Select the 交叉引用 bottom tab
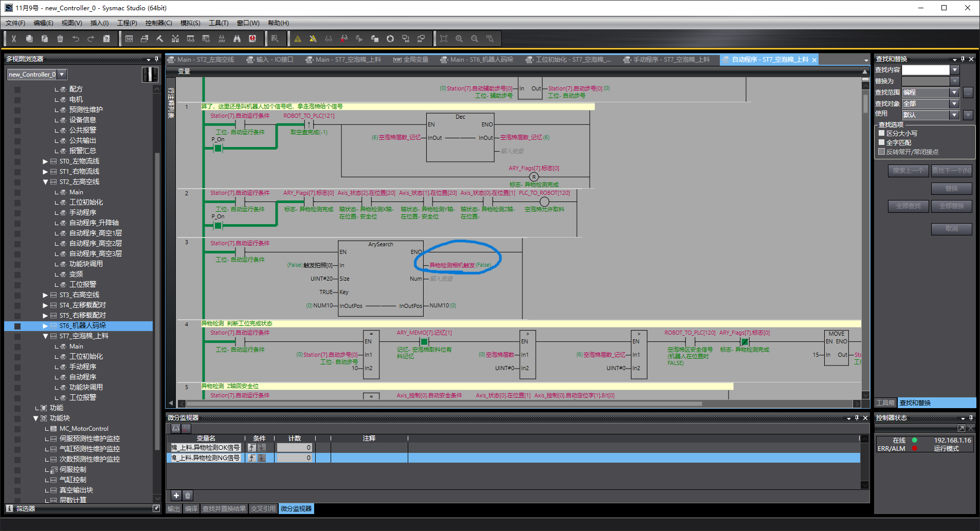This screenshot has width=980, height=531. [x=263, y=509]
